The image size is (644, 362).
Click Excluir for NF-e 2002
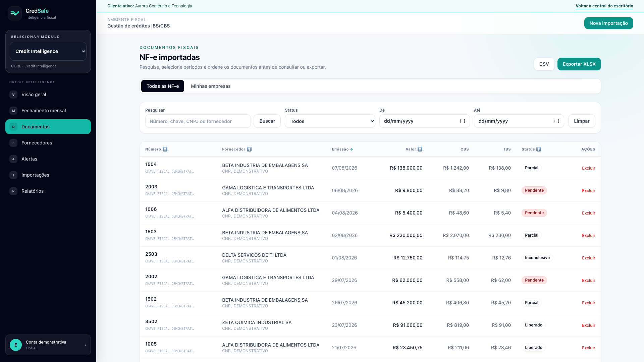[x=588, y=281]
